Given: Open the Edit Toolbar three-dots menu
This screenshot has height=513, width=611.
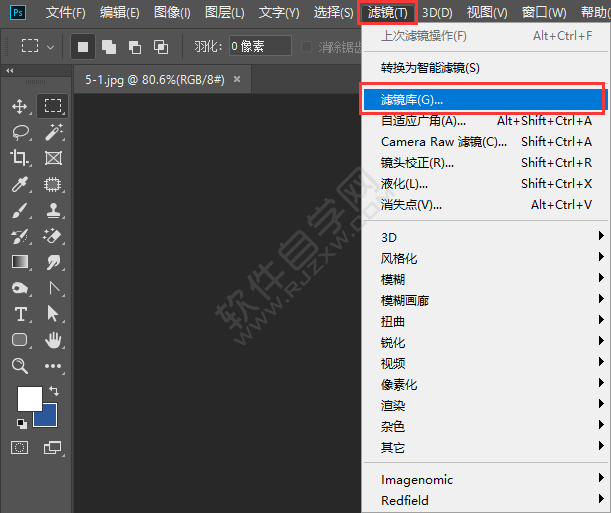Looking at the screenshot, I should [53, 366].
